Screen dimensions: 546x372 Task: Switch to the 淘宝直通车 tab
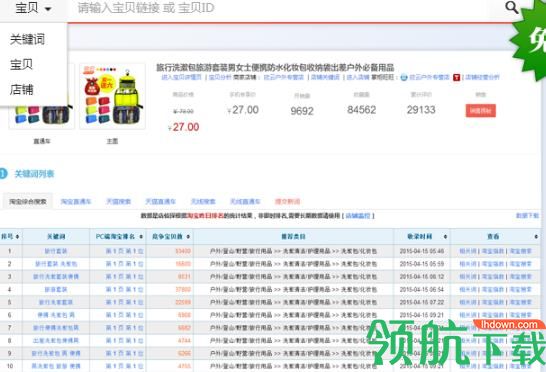click(x=76, y=201)
